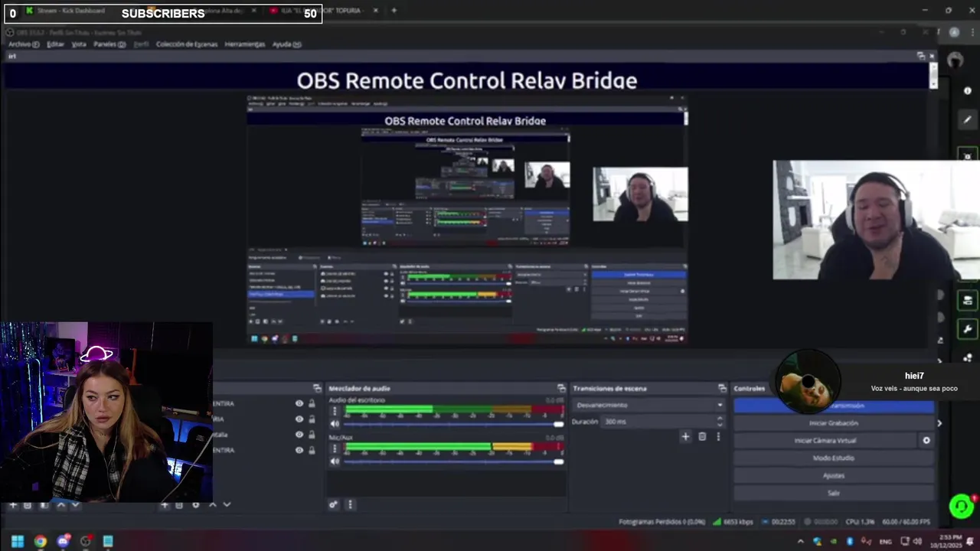
Task: Click the 6653 kbps status readout
Action: click(733, 522)
